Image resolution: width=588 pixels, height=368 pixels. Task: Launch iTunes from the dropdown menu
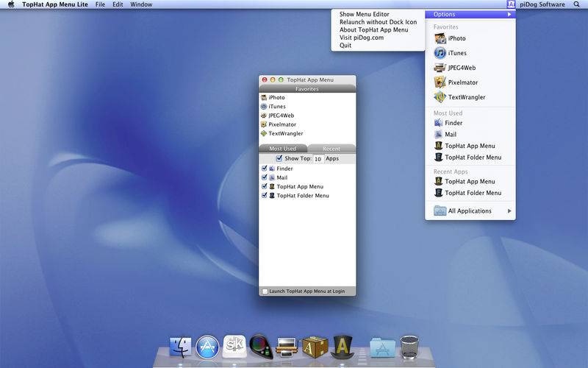pos(456,53)
